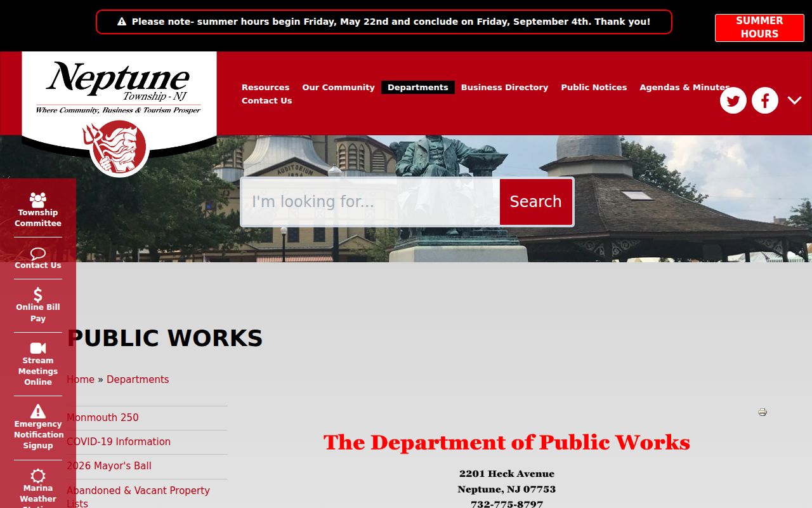Go to Home in the breadcrumb

click(x=81, y=379)
